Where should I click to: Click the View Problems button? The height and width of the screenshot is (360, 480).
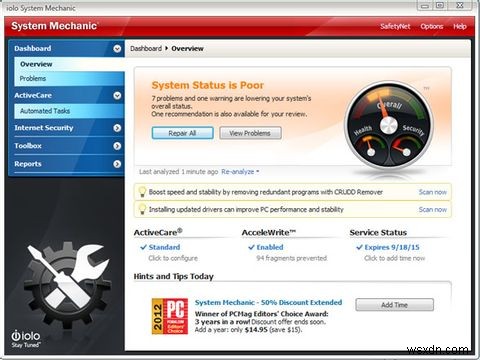pos(250,133)
